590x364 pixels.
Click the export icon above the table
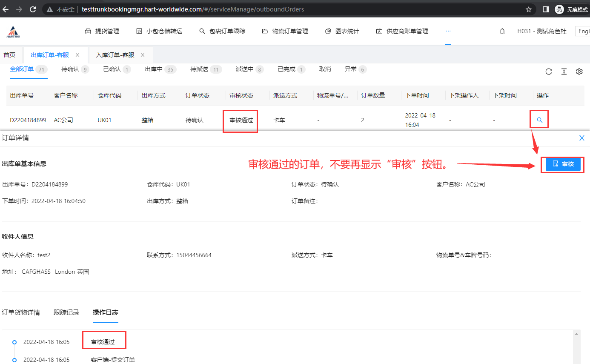click(x=564, y=72)
